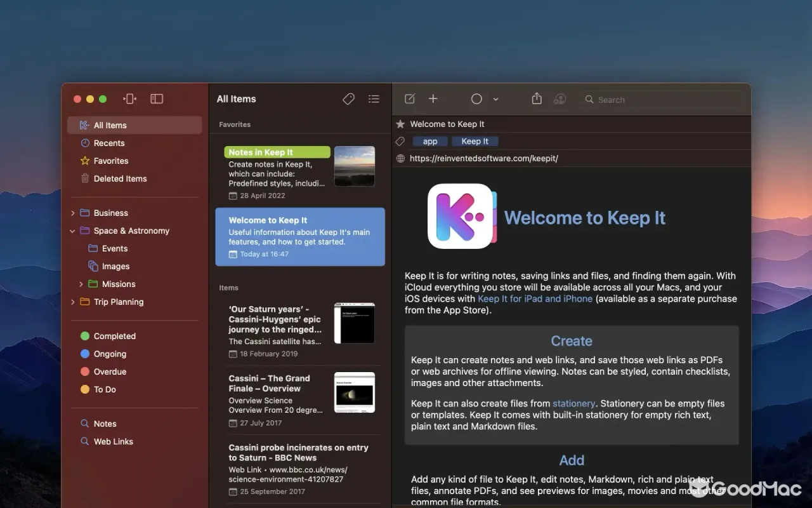Image resolution: width=812 pixels, height=508 pixels.
Task: Expand the Missions folder
Action: tap(81, 284)
